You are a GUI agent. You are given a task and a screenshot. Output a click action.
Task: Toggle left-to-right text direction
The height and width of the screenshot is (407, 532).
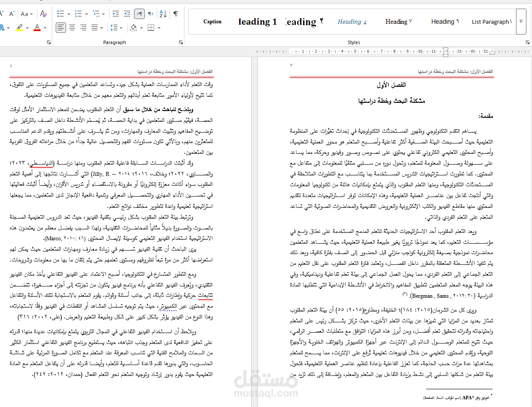tap(139, 14)
